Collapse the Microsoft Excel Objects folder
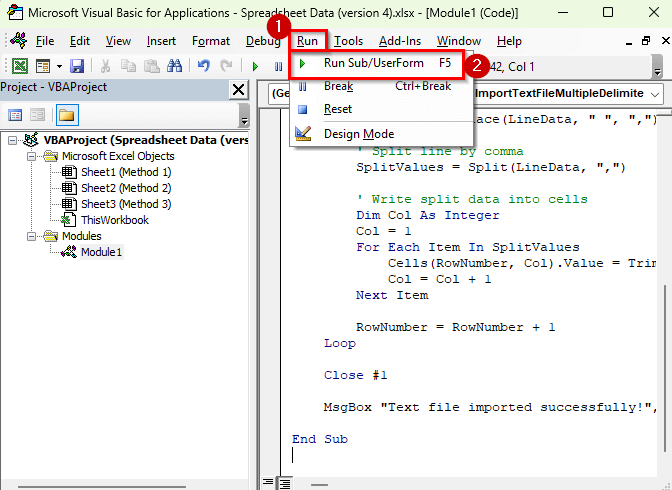Viewport: 672px width, 490px height. click(x=31, y=156)
